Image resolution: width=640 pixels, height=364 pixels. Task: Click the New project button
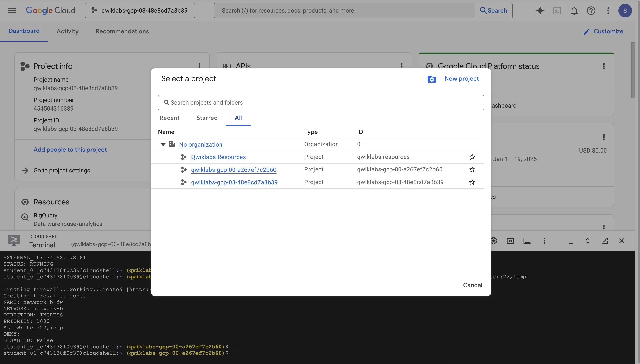(x=461, y=78)
